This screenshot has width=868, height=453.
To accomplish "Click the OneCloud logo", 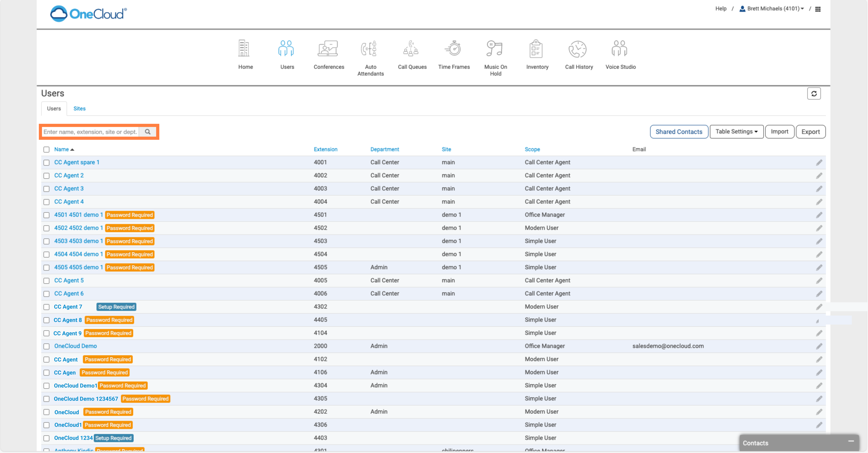I will pos(88,14).
